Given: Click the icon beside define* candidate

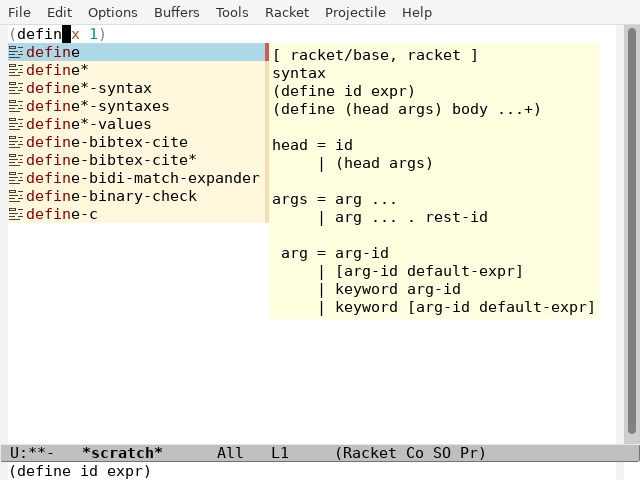Looking at the screenshot, I should (16, 70).
